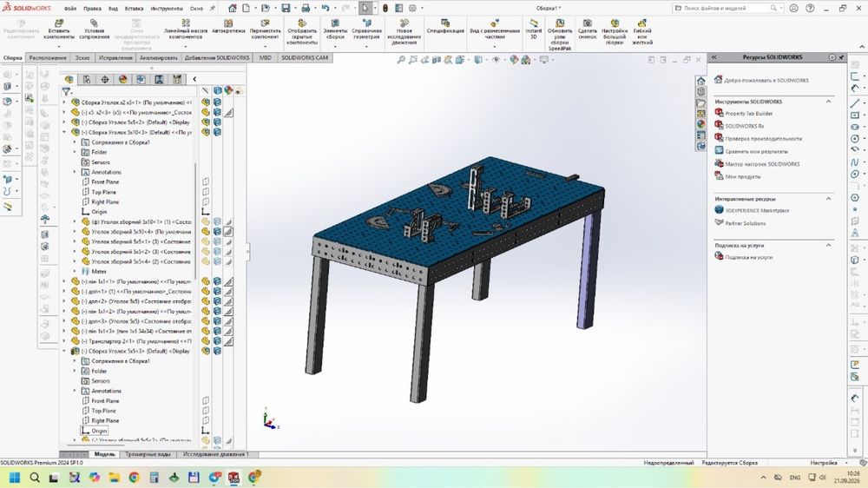Screen dimensions: 868x488
Task: Switch to the Анализировать tab
Action: tap(158, 57)
